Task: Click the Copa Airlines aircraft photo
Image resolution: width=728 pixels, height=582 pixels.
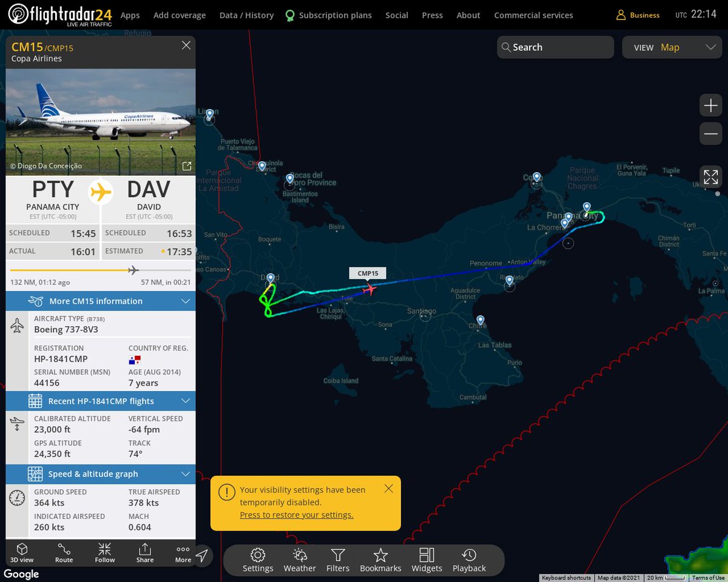Action: point(101,122)
